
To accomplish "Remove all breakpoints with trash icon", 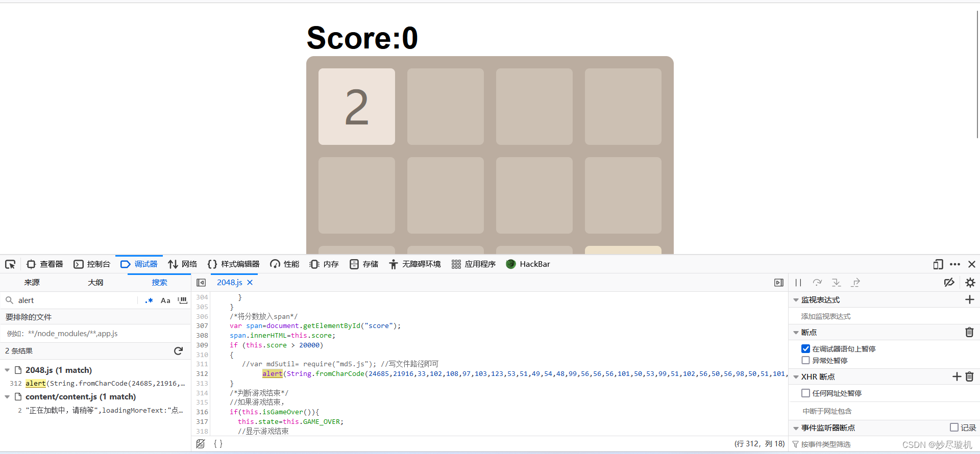I will [x=970, y=333].
